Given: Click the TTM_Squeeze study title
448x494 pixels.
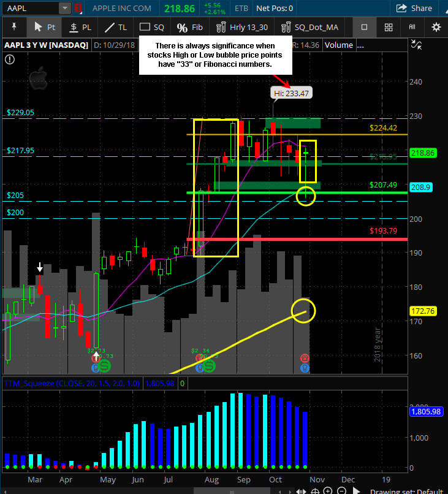Looking at the screenshot, I should point(72,384).
